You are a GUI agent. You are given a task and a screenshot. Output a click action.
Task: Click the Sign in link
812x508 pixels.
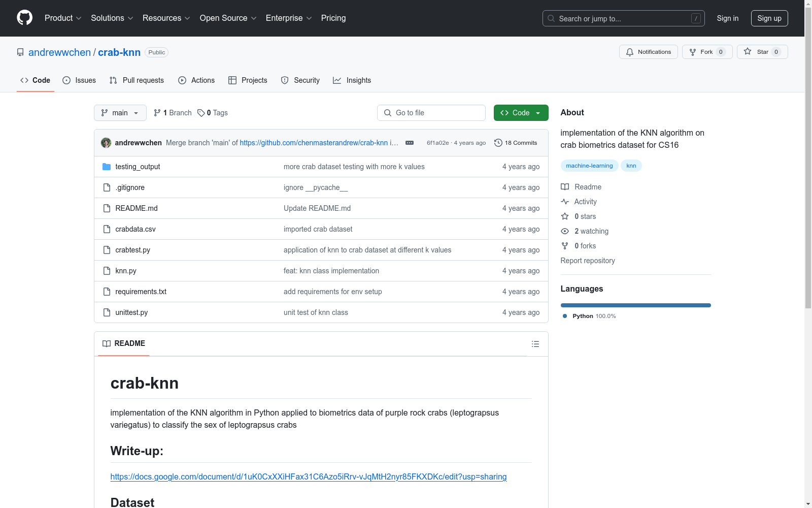pyautogui.click(x=728, y=18)
